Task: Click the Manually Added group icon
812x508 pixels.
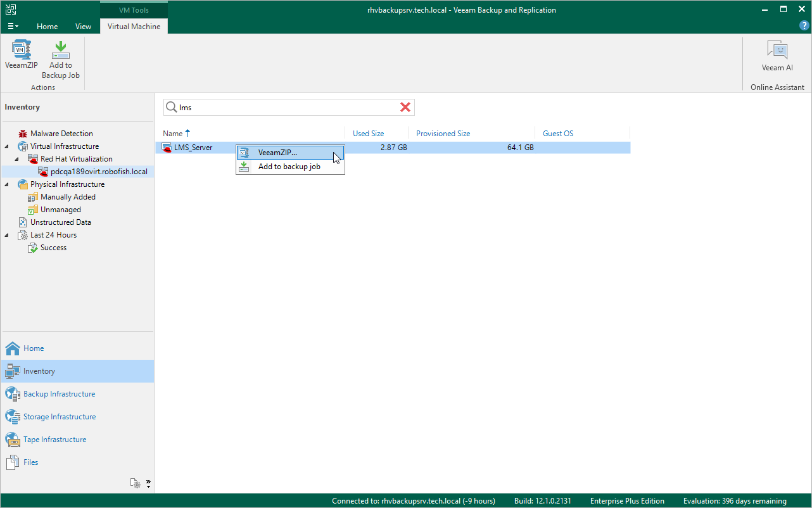Action: click(x=33, y=197)
